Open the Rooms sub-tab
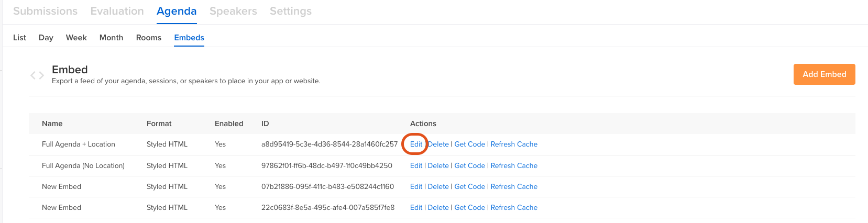868x223 pixels. [x=149, y=38]
